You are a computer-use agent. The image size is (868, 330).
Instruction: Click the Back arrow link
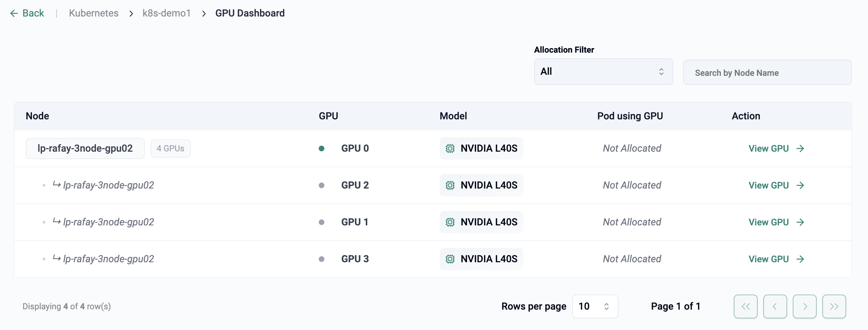[27, 13]
